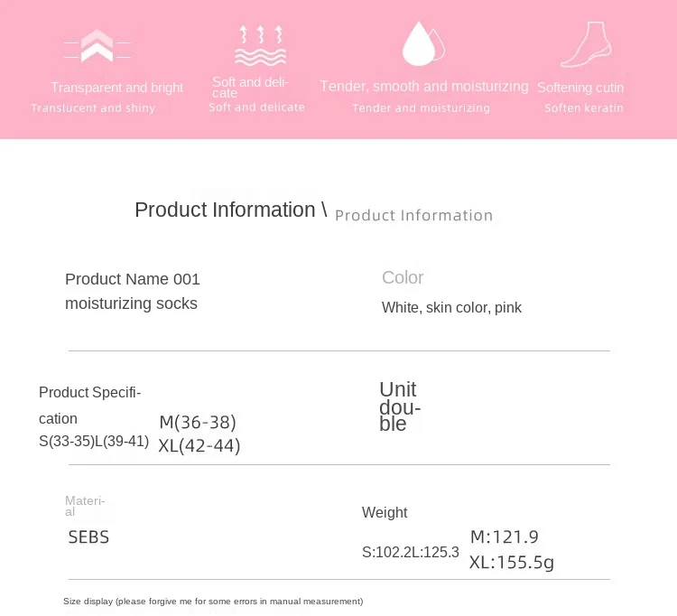The height and width of the screenshot is (616, 677).
Task: Click the 'Soften keratin' caption
Action: click(584, 108)
